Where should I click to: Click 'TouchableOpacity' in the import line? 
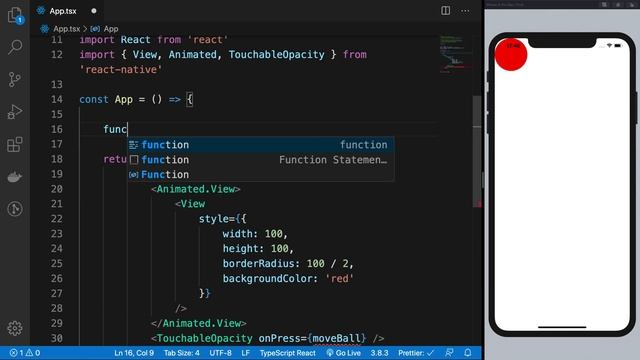tap(276, 55)
